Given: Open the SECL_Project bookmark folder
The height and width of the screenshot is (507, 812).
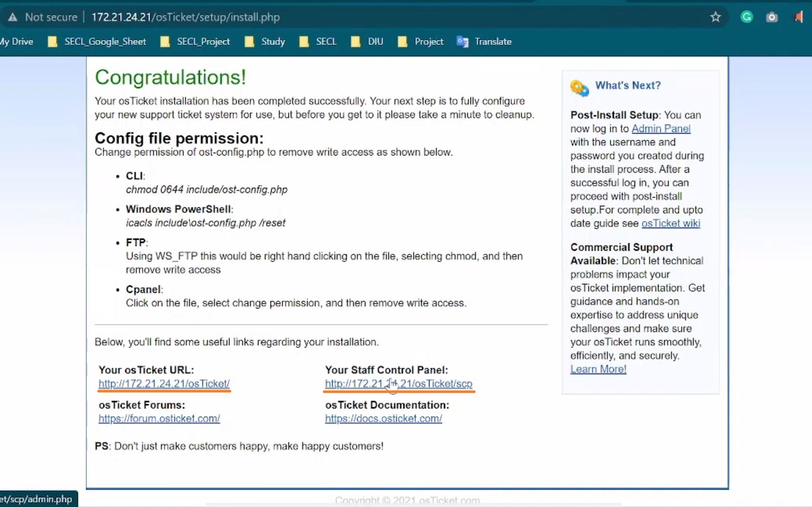Looking at the screenshot, I should click(195, 42).
